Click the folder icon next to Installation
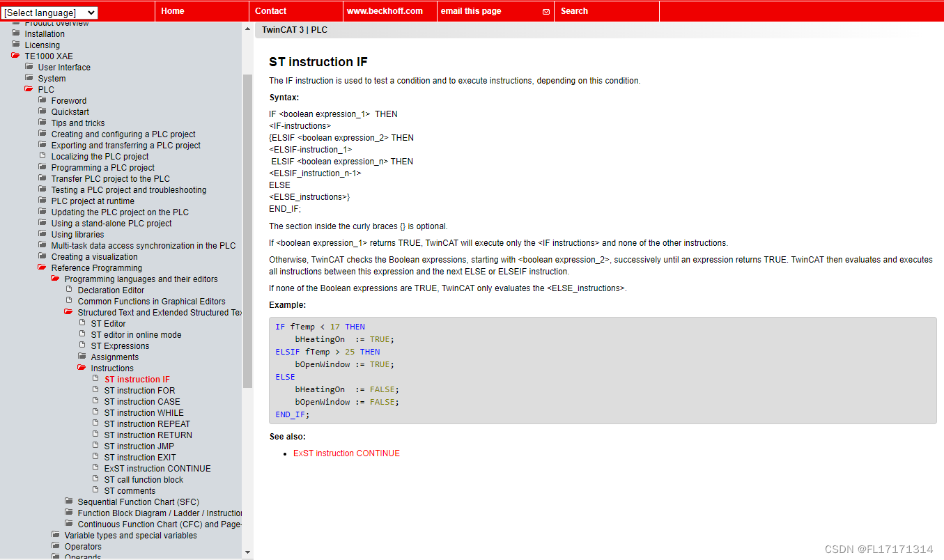The image size is (944, 560). (15, 33)
